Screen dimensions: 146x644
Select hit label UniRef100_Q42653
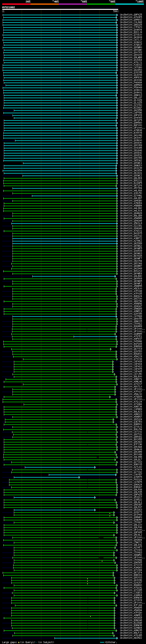pyautogui.click(x=131, y=70)
